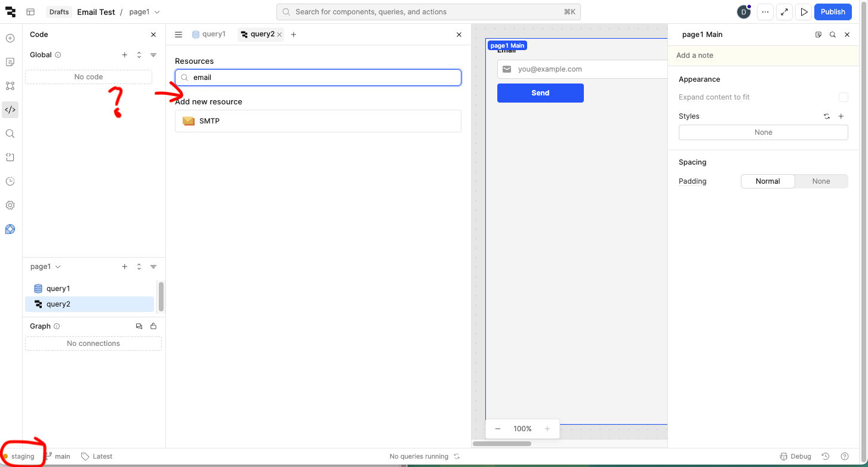The image size is (868, 467).
Task: Set padding to Normal
Action: [x=768, y=181]
